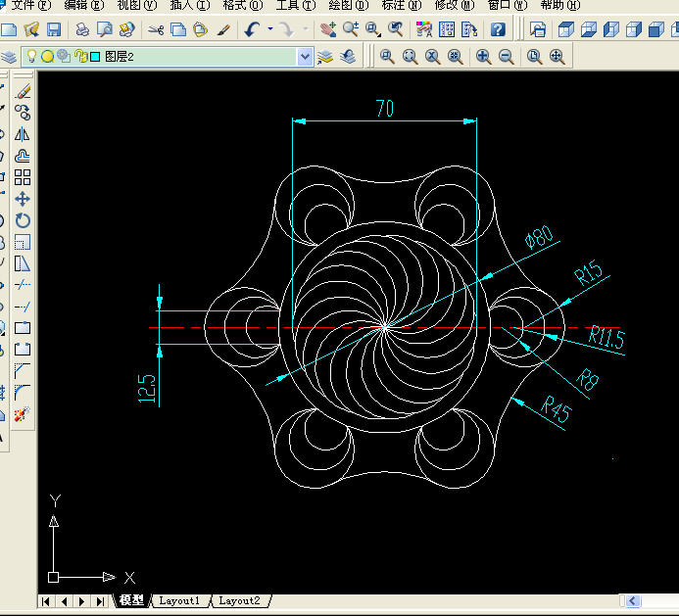The height and width of the screenshot is (616, 679).
Task: Click horizontal scrollbar left arrow
Action: point(632,601)
